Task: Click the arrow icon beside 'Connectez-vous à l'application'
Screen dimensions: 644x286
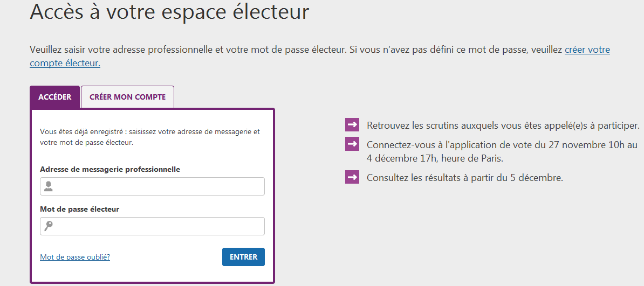Action: [x=352, y=144]
